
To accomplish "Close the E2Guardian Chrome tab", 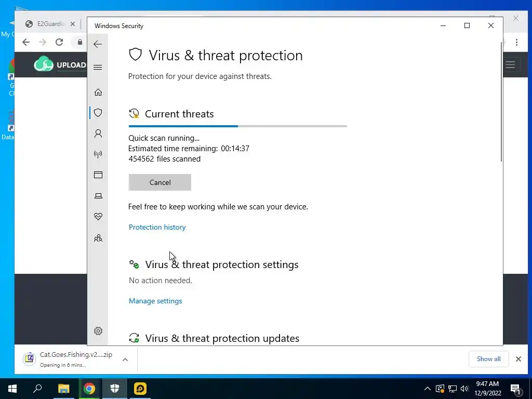I will [x=72, y=24].
